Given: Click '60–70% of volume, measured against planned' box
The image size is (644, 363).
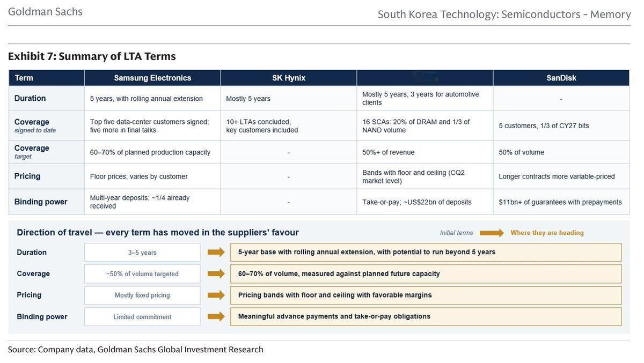Looking at the screenshot, I should (x=426, y=273).
